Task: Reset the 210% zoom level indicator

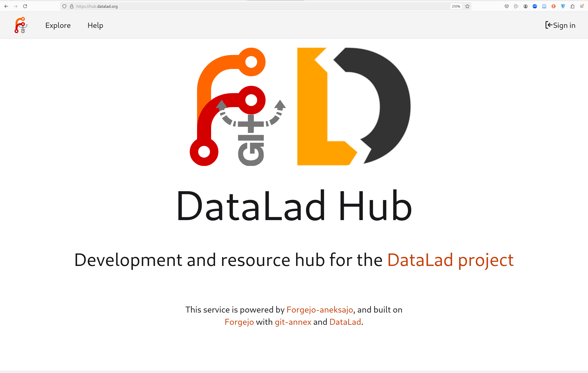Action: coord(456,6)
